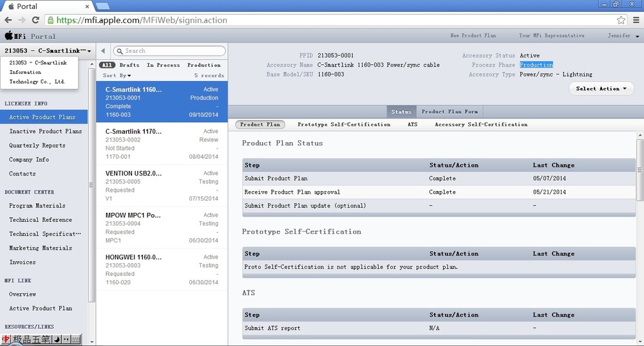Select MPOW MPC1 product plan row
The image size is (644, 346).
tap(162, 227)
